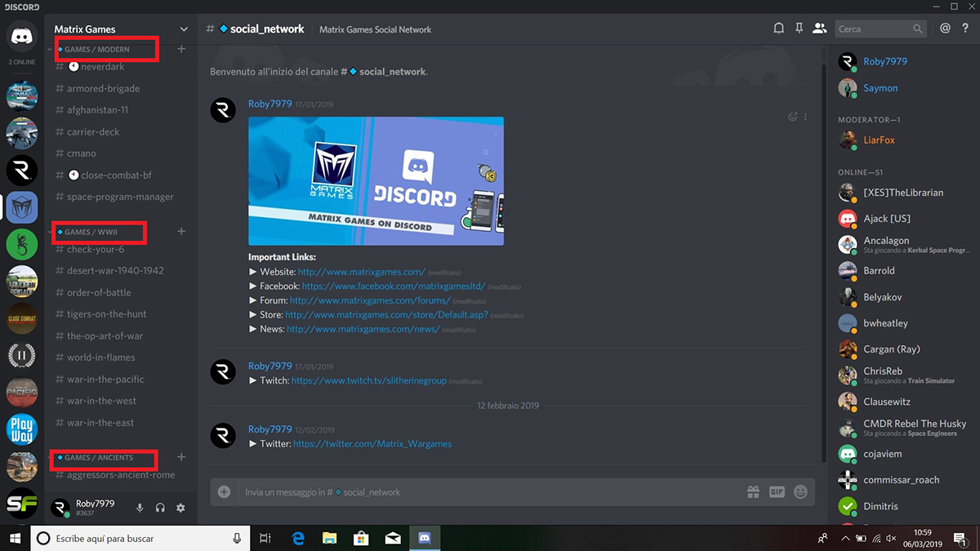Add channel to GAMES / WWII category
This screenshot has width=980, height=551.
pos(181,232)
